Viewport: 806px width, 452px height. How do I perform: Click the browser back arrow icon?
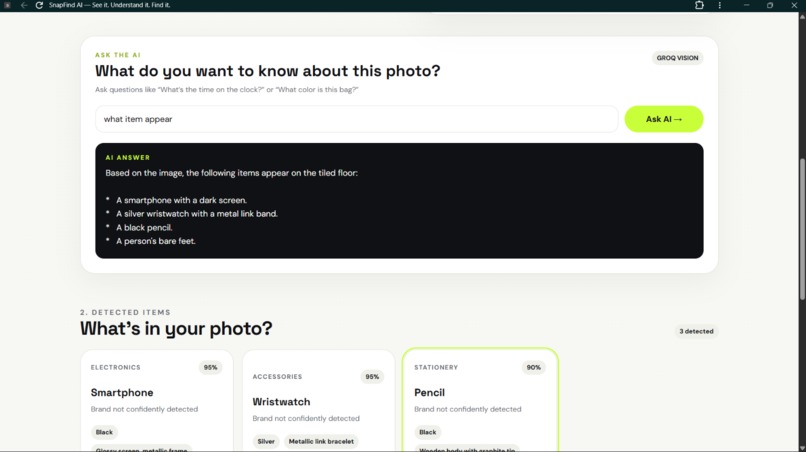tap(24, 5)
